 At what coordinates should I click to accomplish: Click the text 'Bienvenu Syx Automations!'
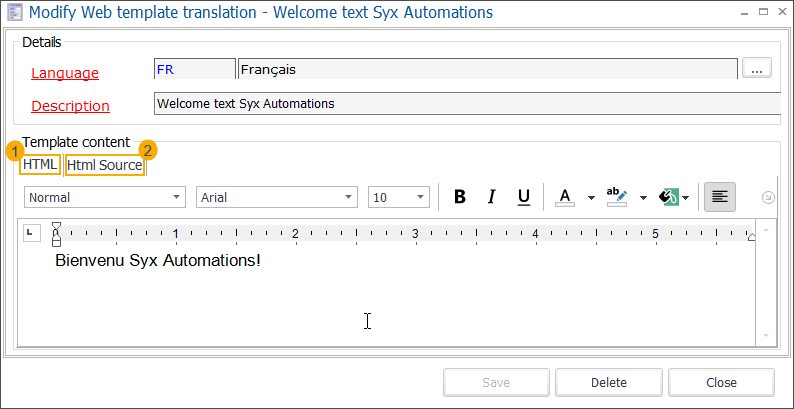pyautogui.click(x=158, y=261)
